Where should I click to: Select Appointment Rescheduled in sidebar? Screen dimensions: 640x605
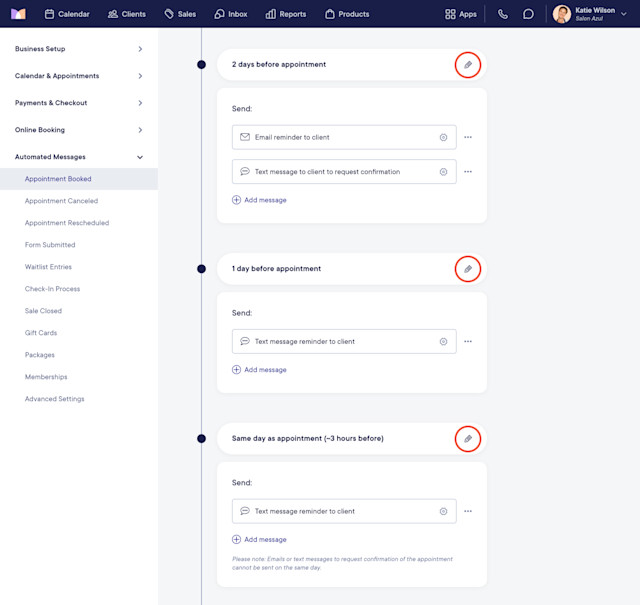tap(67, 223)
